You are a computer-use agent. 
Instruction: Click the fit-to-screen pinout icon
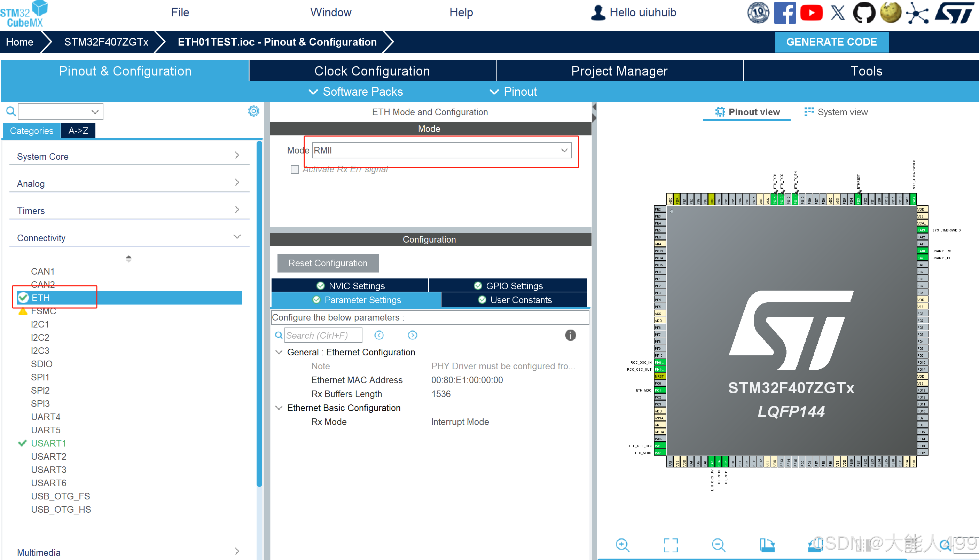pos(671,545)
